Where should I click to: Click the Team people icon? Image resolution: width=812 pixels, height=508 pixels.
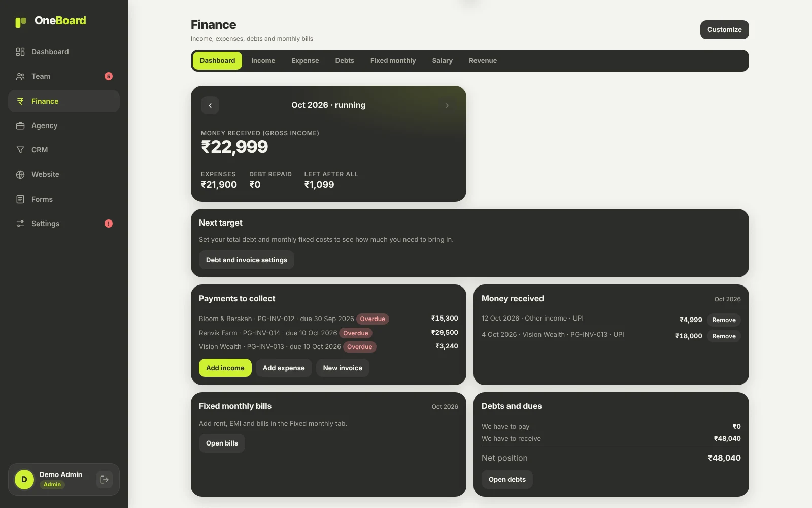[20, 76]
